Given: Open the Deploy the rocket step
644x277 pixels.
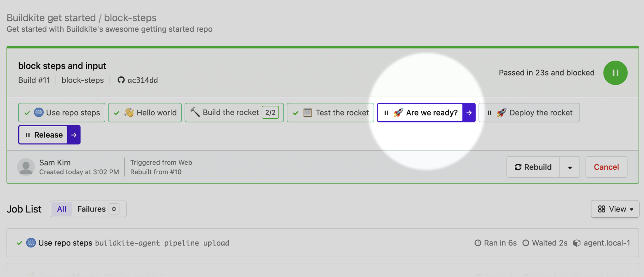Looking at the screenshot, I should click(x=529, y=113).
